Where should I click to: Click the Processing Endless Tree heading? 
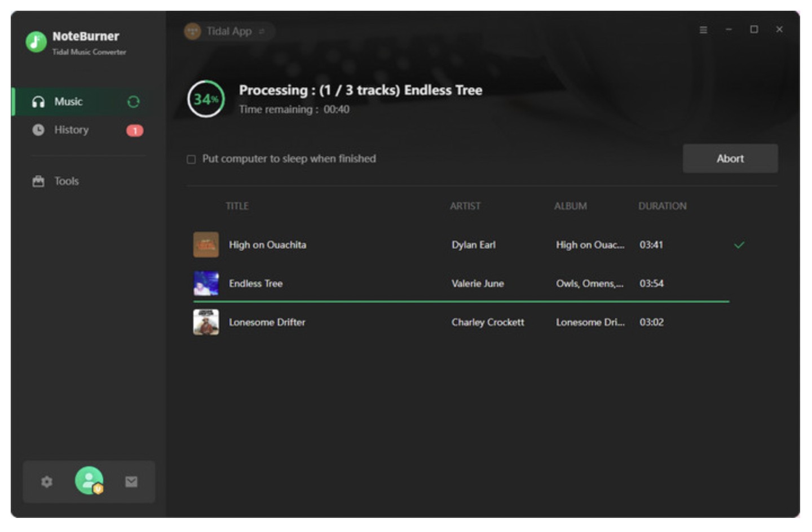point(360,90)
